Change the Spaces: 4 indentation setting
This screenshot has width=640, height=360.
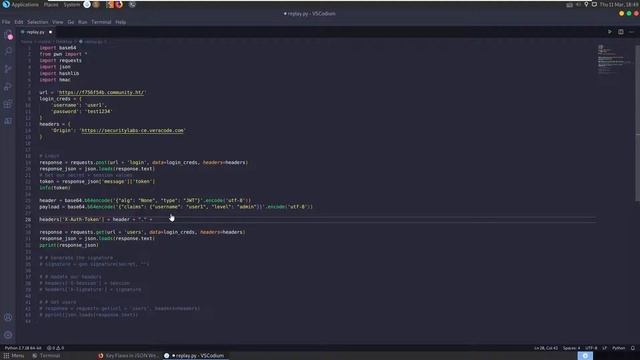[x=571, y=348]
